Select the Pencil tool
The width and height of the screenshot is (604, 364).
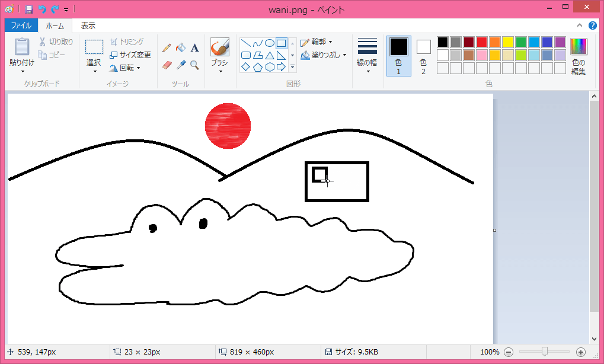pyautogui.click(x=167, y=48)
